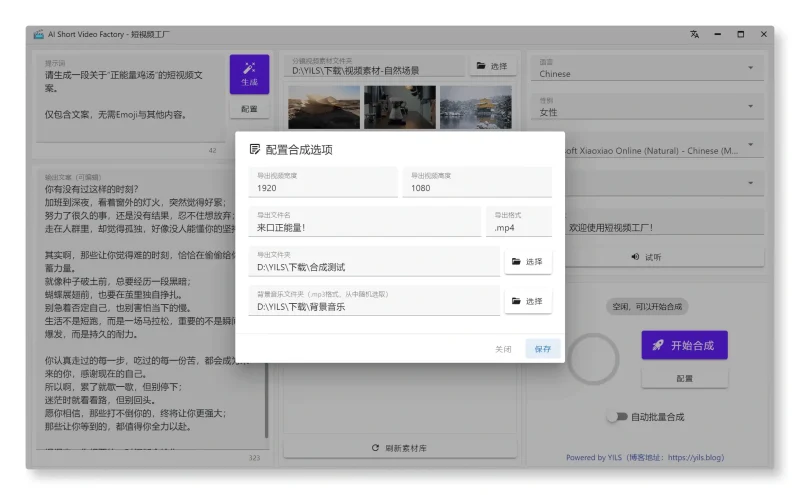Toggle the 自动批量合成 switch

click(x=617, y=417)
